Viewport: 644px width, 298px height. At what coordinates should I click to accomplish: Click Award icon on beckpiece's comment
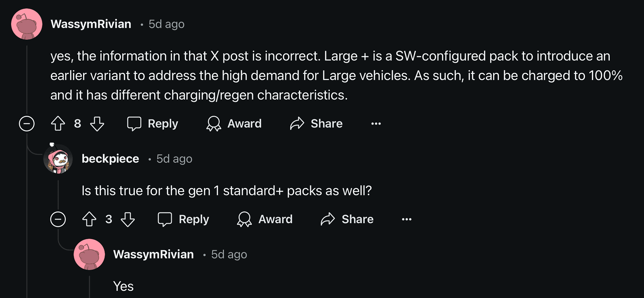[x=244, y=219]
